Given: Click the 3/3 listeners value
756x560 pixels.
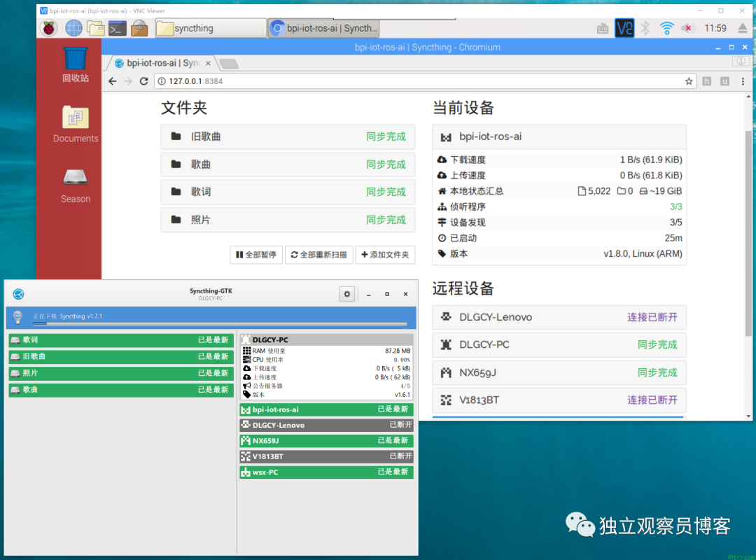Looking at the screenshot, I should point(675,206).
